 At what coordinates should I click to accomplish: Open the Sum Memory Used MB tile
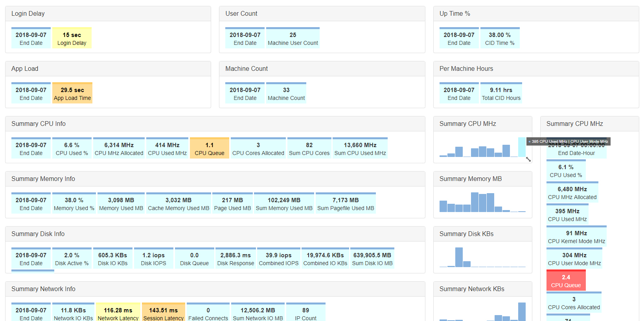[284, 203]
